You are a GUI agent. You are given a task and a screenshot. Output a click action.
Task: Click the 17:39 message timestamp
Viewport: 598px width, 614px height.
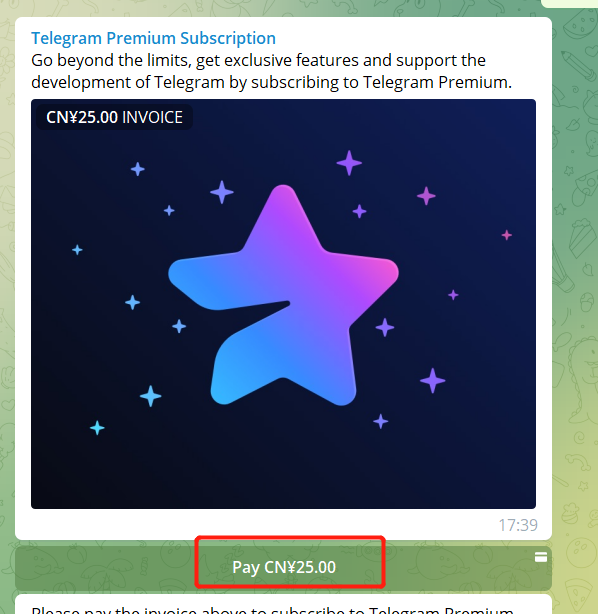point(518,525)
